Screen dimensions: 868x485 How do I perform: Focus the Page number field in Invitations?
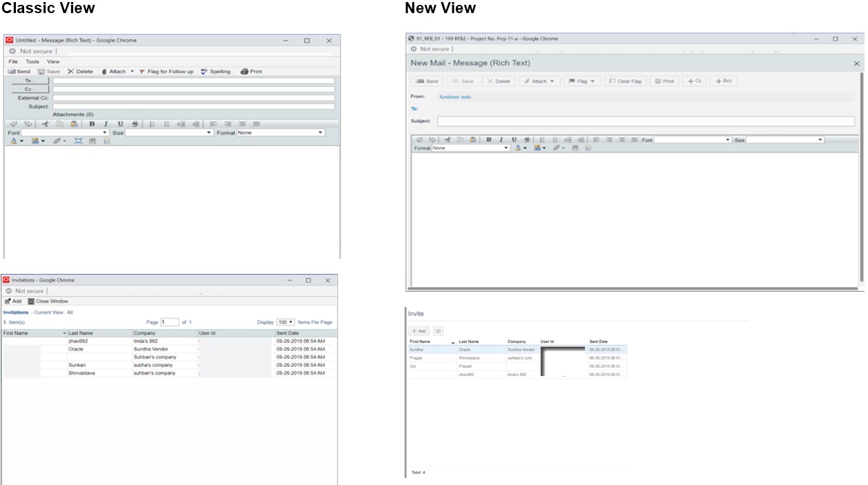click(170, 322)
